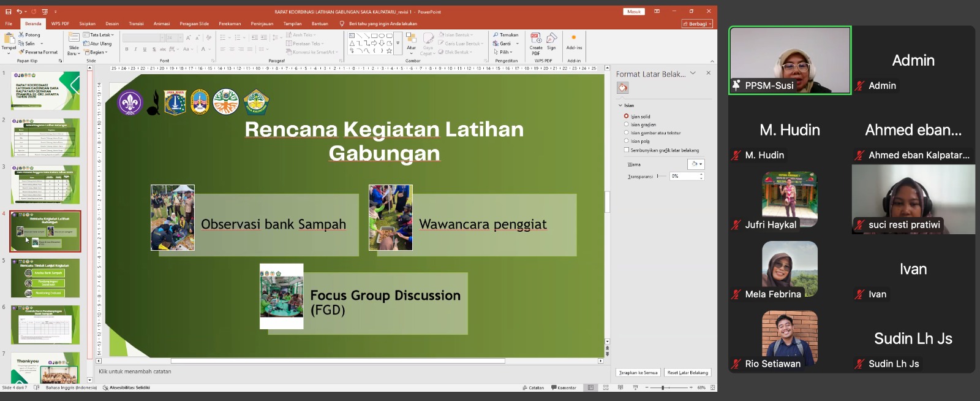Select the Isian gradien radio option
Screen dimensions: 980x401
coord(626,124)
